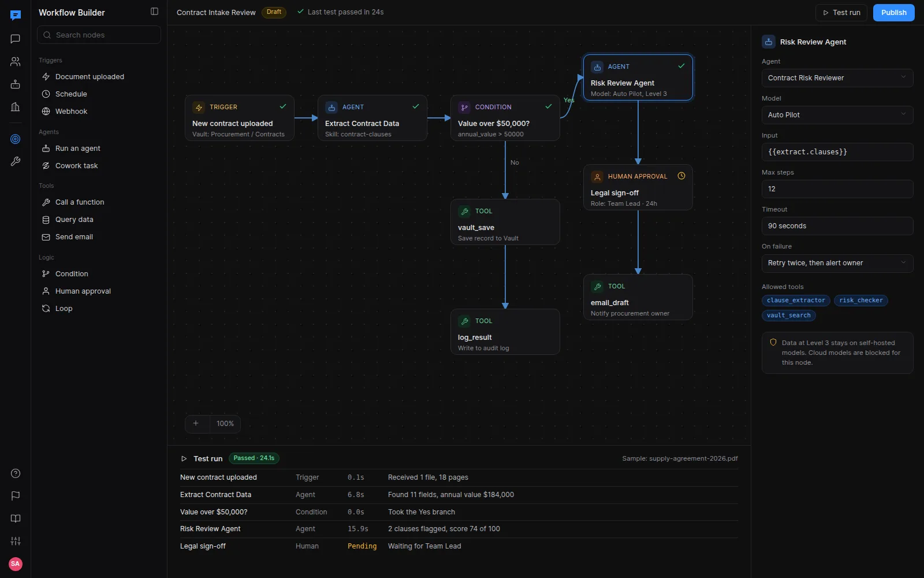Image resolution: width=924 pixels, height=578 pixels.
Task: Open the agents robot icon in left rail
Action: [x=16, y=84]
